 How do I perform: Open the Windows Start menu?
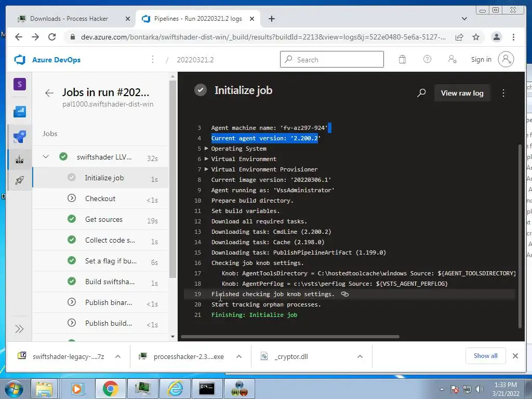click(x=14, y=389)
